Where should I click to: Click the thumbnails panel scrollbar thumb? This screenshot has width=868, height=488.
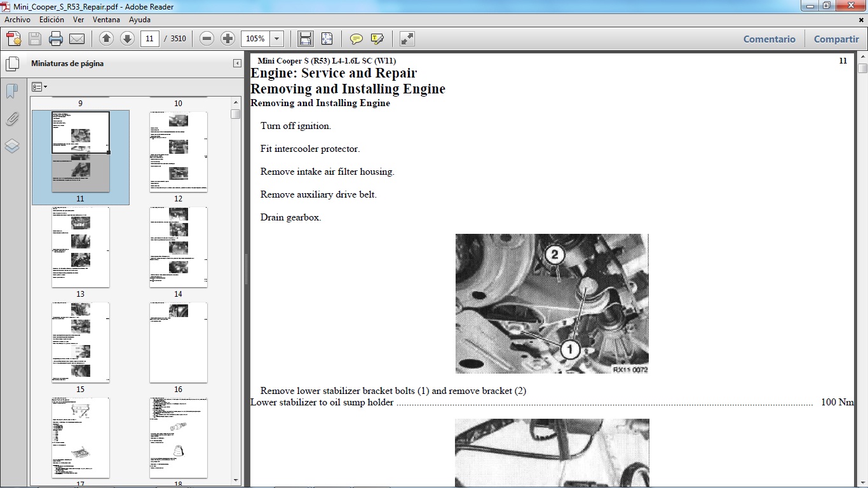pos(236,114)
